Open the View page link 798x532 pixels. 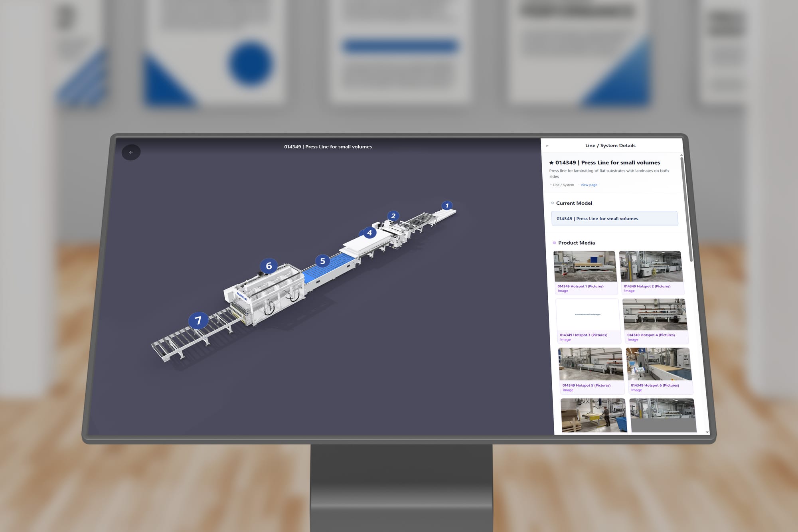589,185
